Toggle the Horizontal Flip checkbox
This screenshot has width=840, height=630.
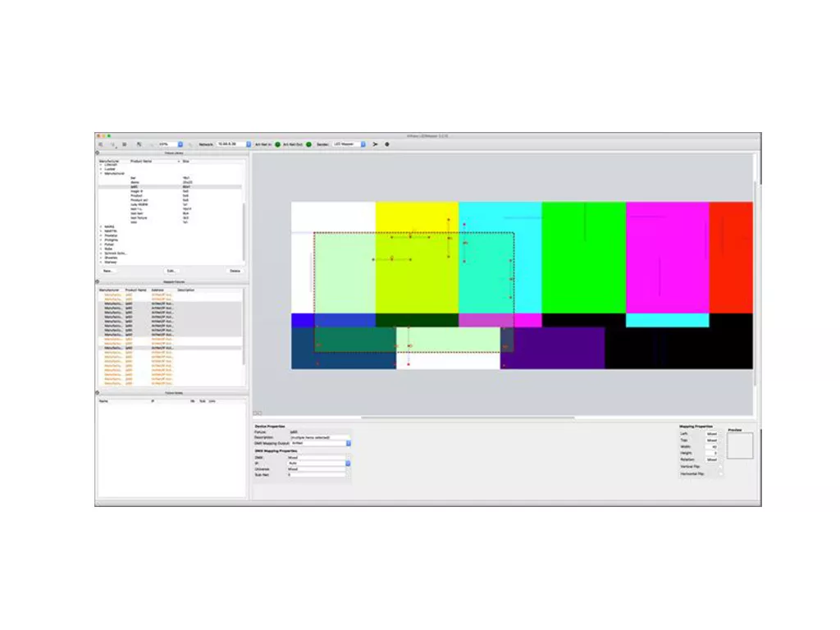(x=720, y=474)
